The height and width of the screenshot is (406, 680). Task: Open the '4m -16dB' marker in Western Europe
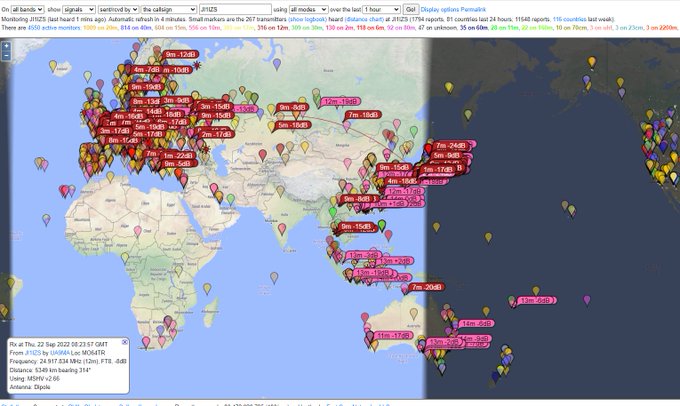[x=128, y=116]
